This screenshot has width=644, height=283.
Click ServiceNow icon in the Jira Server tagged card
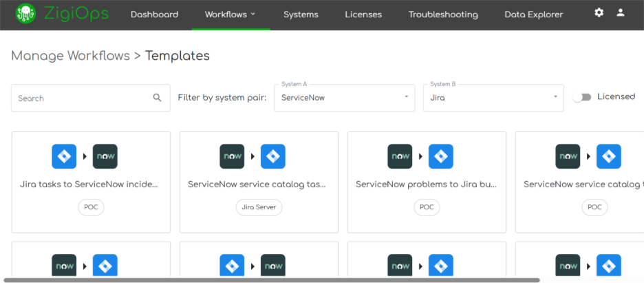pos(232,156)
